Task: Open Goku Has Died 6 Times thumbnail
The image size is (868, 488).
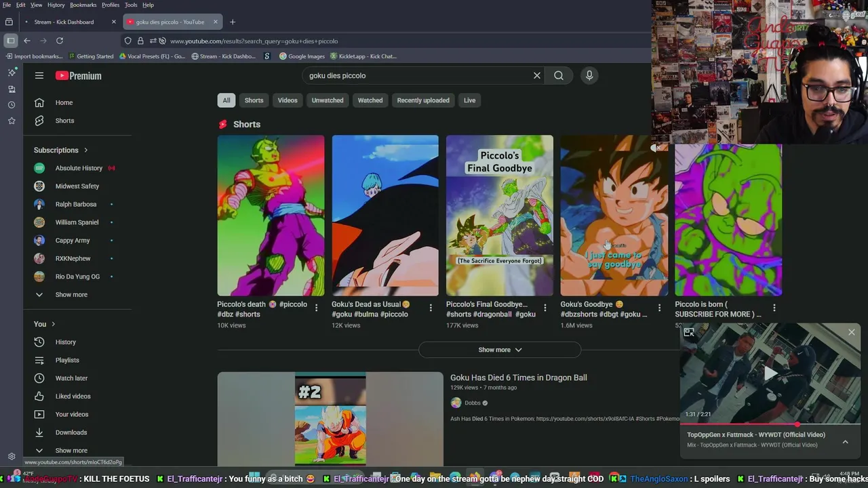Action: (x=330, y=419)
